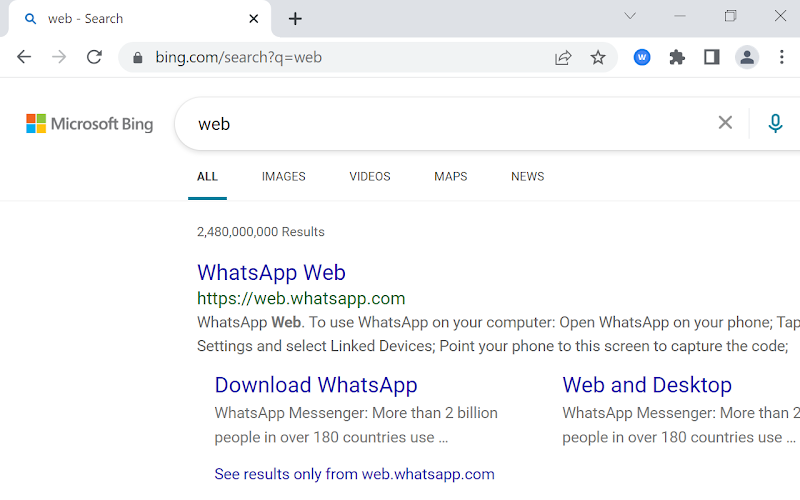Screen dimensions: 800x500
Task: View site info via the lock icon
Action: point(137,58)
